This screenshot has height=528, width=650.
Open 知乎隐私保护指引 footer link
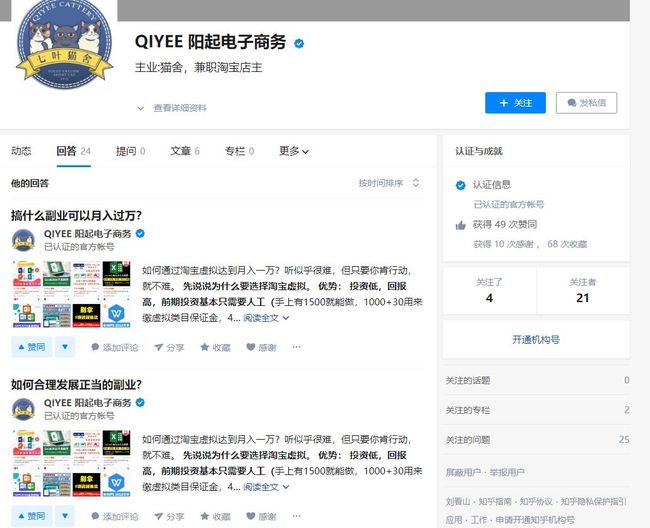pyautogui.click(x=594, y=501)
